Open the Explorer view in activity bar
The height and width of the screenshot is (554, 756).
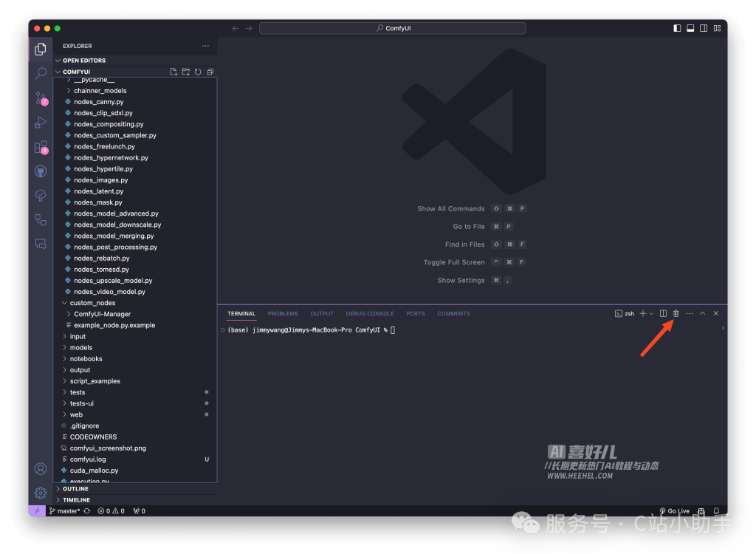point(41,49)
